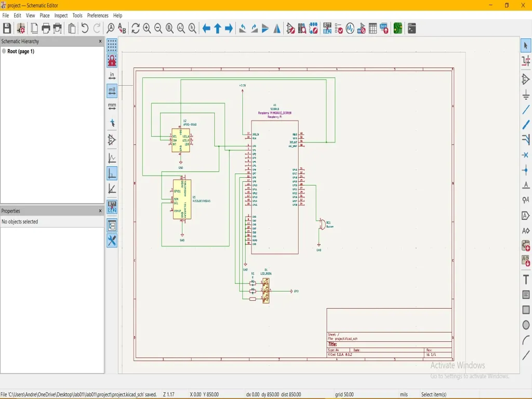The width and height of the screenshot is (532, 399).
Task: Run the Annotate schematic tool (R?? R42)
Action: 327,29
